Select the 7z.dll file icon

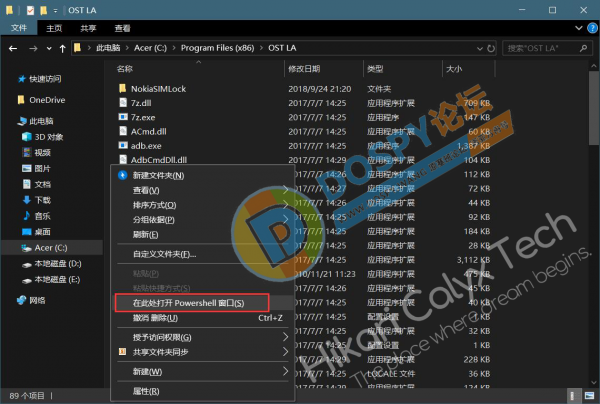[123, 103]
